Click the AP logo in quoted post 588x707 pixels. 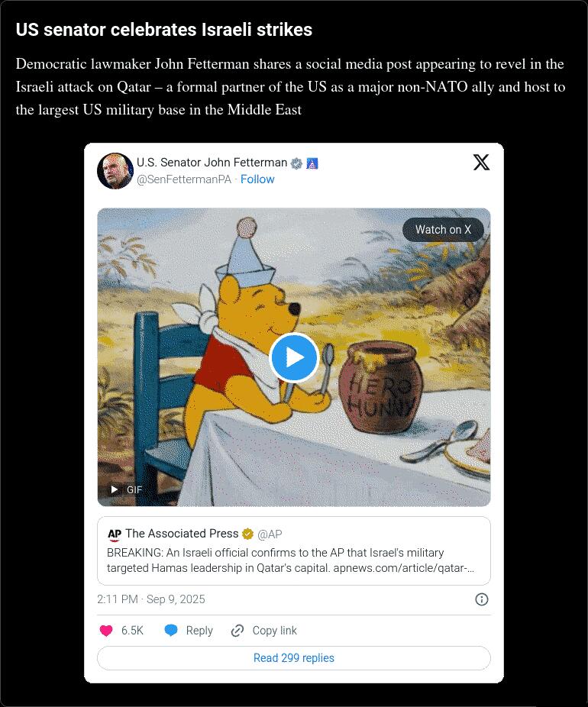coord(115,534)
